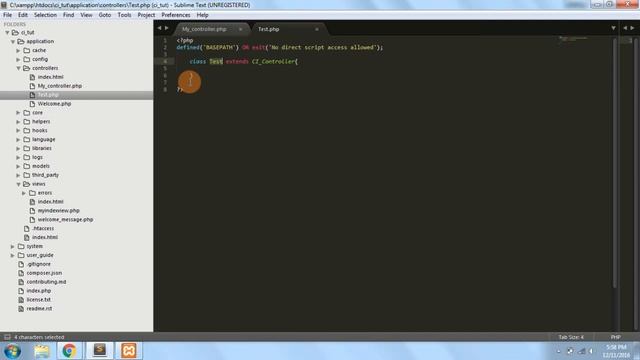Open Welcome.php in the sidebar

coord(54,104)
